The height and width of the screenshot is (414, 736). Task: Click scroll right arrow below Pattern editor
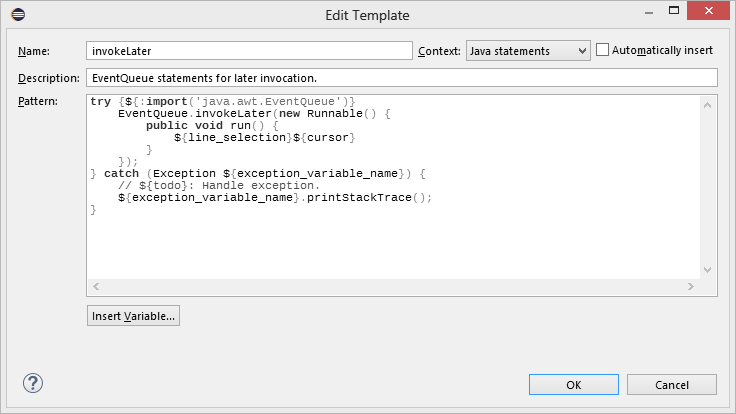click(690, 286)
